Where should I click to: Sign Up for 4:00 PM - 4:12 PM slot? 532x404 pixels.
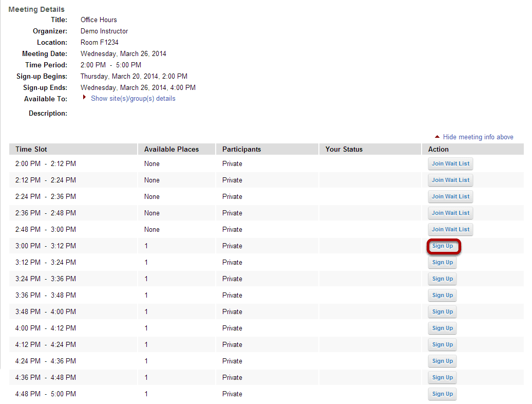coord(443,328)
